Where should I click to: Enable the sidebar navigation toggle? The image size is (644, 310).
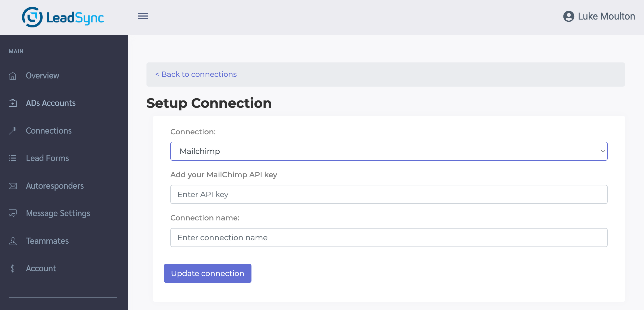(x=143, y=16)
